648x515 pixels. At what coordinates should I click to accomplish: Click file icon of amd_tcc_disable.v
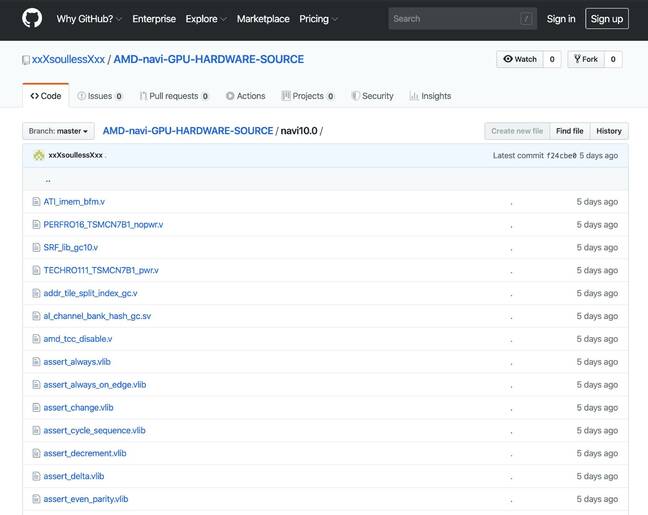(36, 339)
